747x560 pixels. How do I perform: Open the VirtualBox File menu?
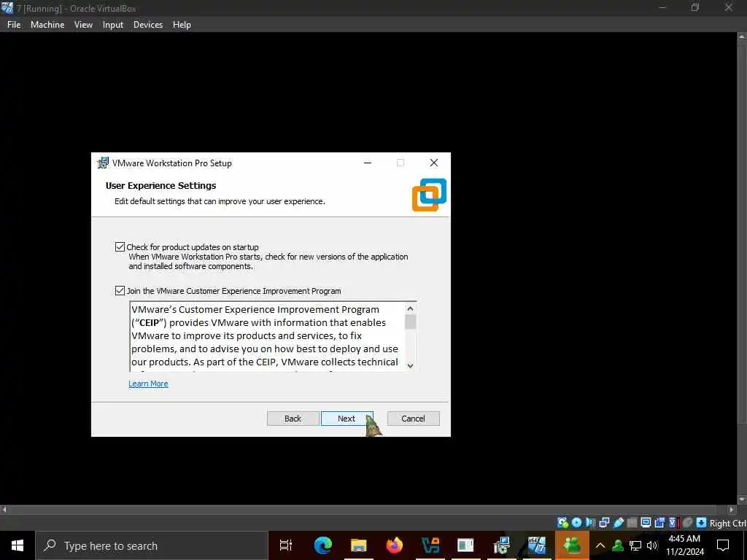coord(14,25)
